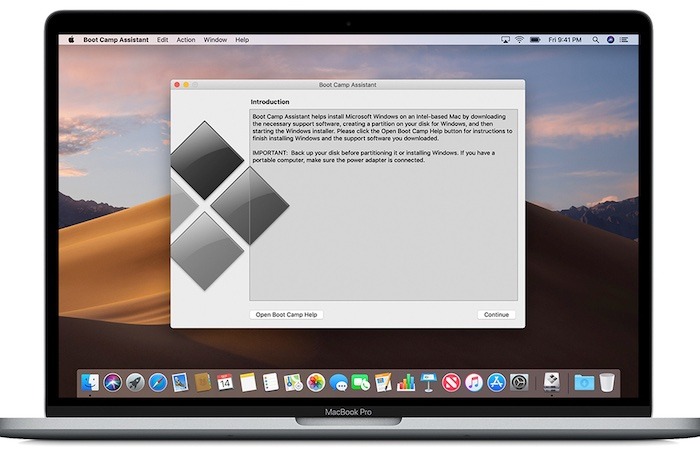Open the Photos app in Dock

pos(316,382)
